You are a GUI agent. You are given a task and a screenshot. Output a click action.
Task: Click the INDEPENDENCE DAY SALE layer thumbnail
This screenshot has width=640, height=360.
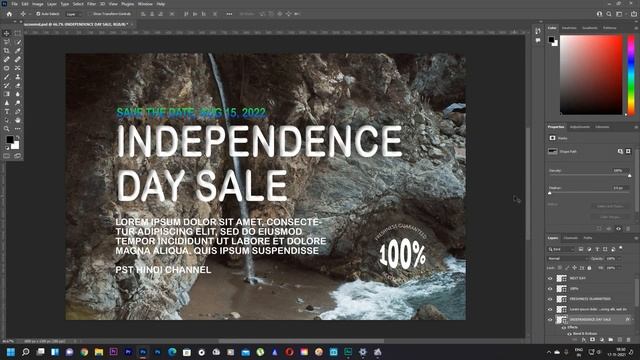pyautogui.click(x=562, y=320)
